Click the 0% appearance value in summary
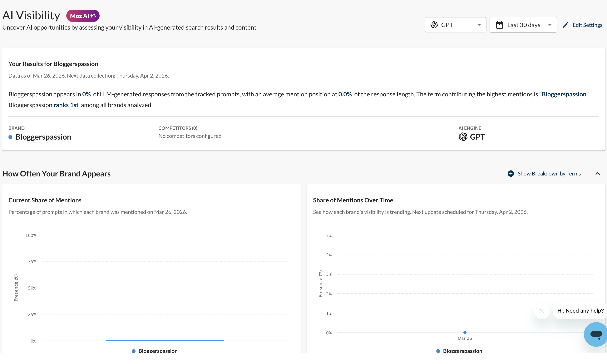 click(86, 94)
